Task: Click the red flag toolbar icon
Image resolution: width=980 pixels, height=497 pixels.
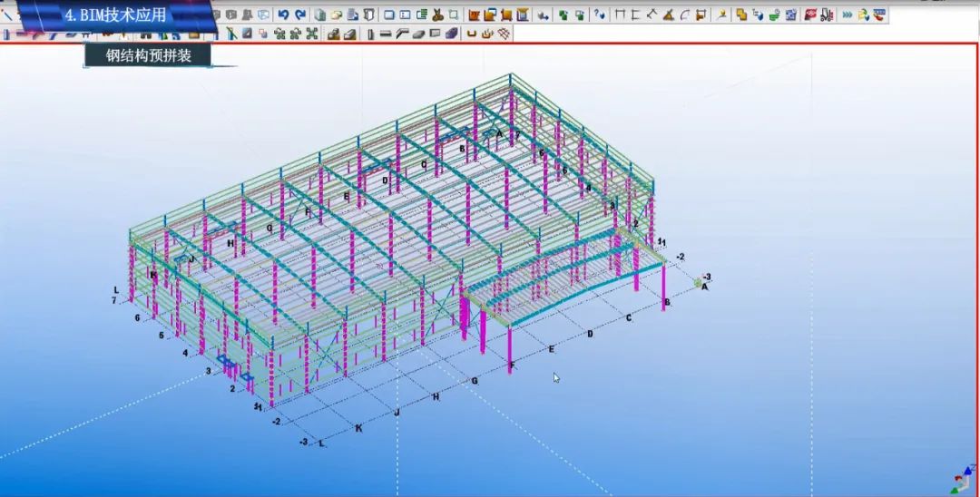Action: (x=810, y=15)
